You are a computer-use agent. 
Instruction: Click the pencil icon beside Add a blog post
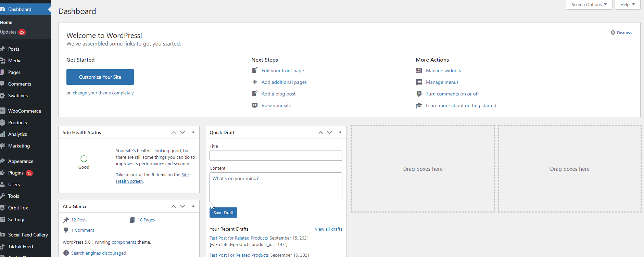[255, 94]
